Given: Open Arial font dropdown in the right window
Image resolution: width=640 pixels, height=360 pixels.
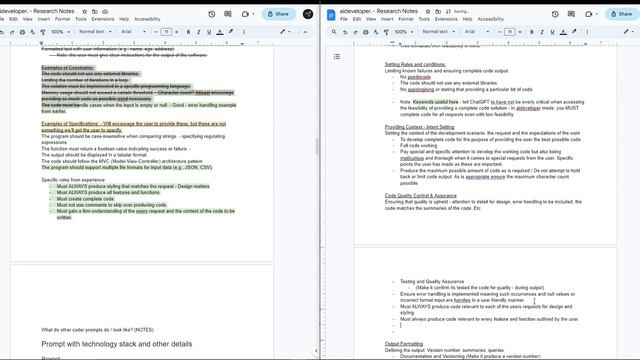Looking at the screenshot, I should pos(477,32).
